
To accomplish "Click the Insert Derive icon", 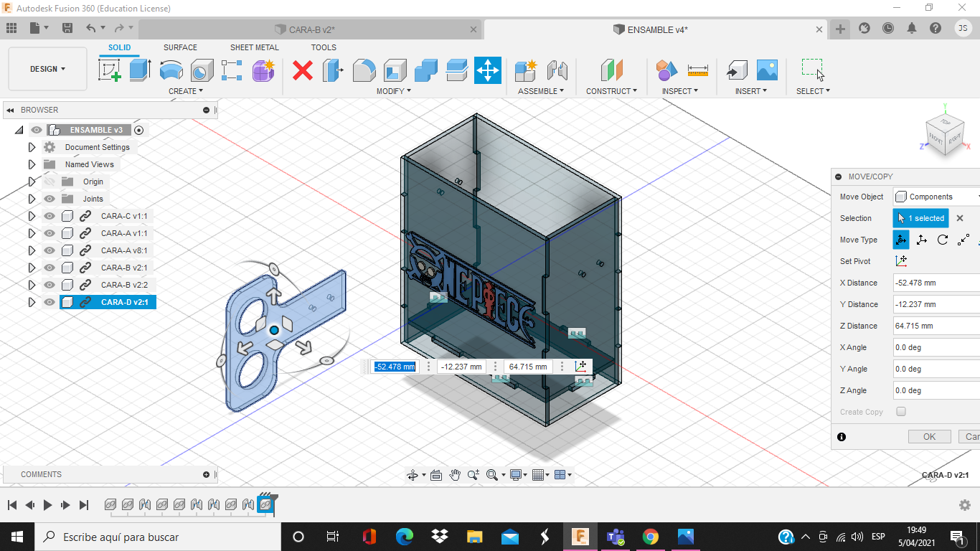I will coord(736,70).
